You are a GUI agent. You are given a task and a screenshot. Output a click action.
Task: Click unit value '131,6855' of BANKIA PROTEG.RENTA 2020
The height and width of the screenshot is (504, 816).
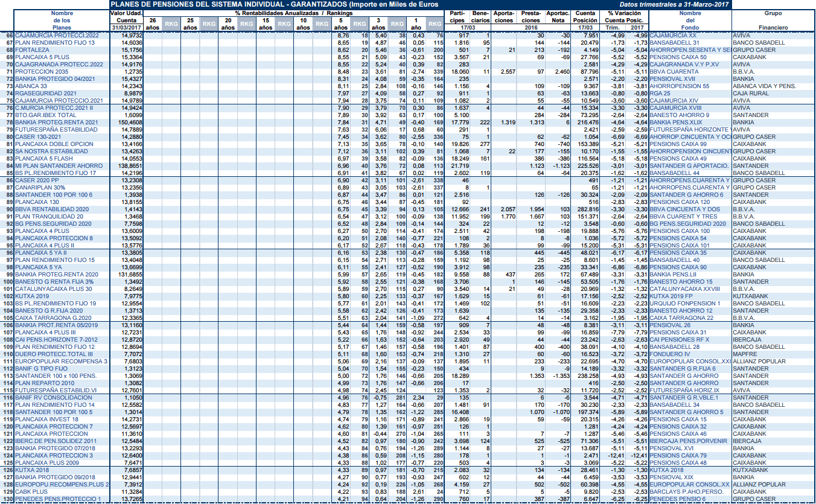coord(130,275)
